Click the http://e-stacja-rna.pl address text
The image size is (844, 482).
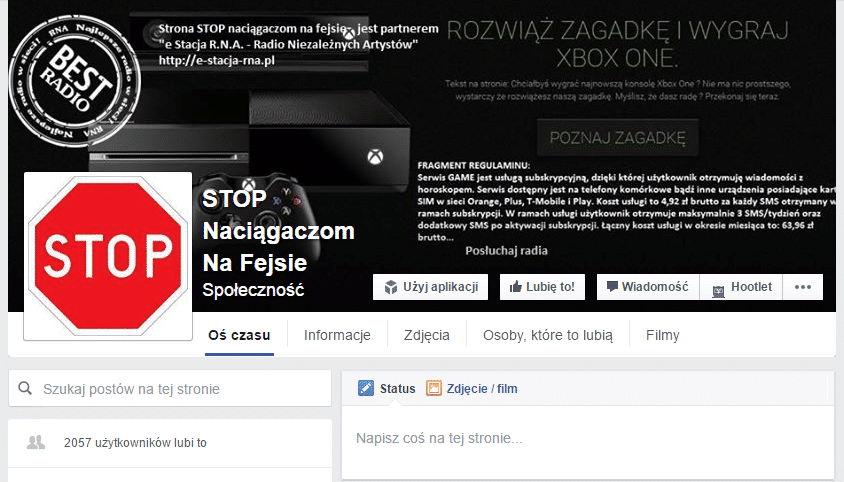pyautogui.click(x=216, y=60)
